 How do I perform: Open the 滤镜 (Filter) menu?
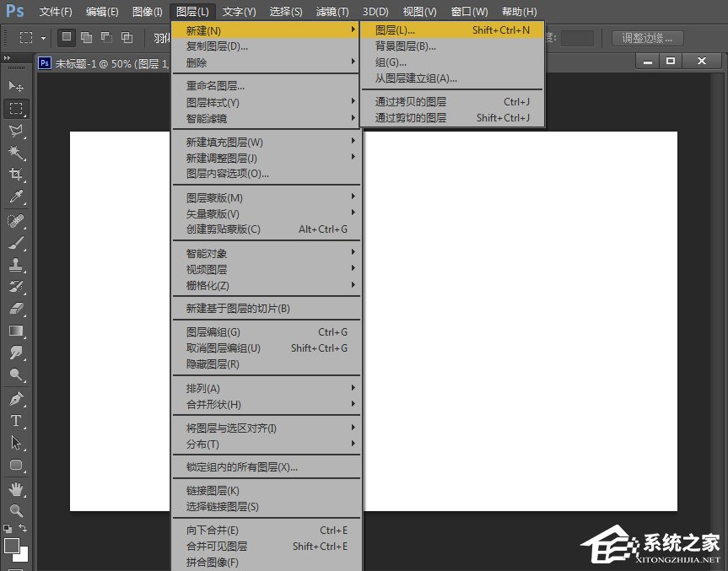click(x=332, y=11)
